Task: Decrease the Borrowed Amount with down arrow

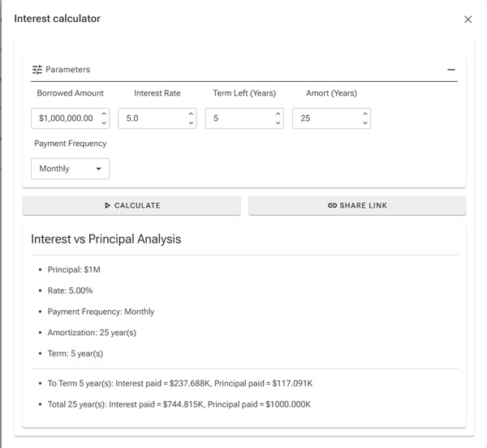Action: point(104,123)
